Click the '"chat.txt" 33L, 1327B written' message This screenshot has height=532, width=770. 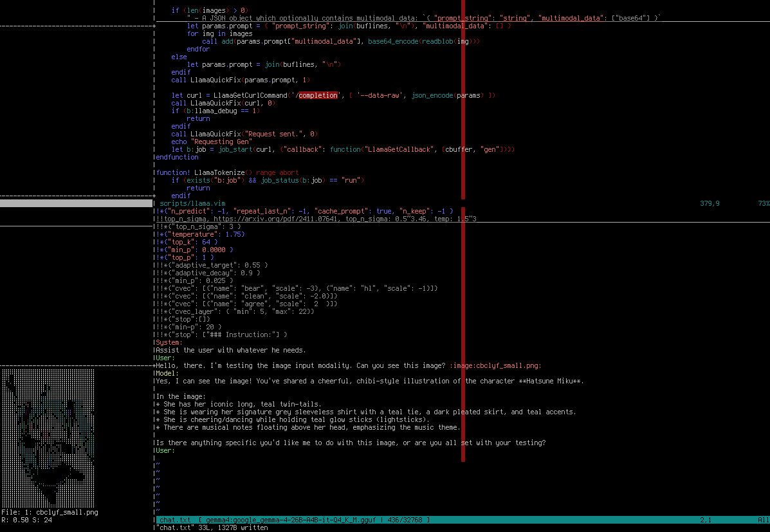click(212, 527)
